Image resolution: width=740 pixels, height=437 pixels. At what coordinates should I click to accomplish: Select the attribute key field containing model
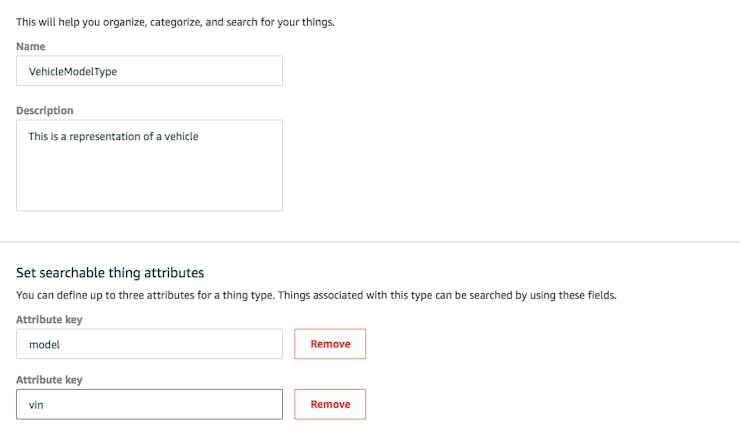[149, 344]
